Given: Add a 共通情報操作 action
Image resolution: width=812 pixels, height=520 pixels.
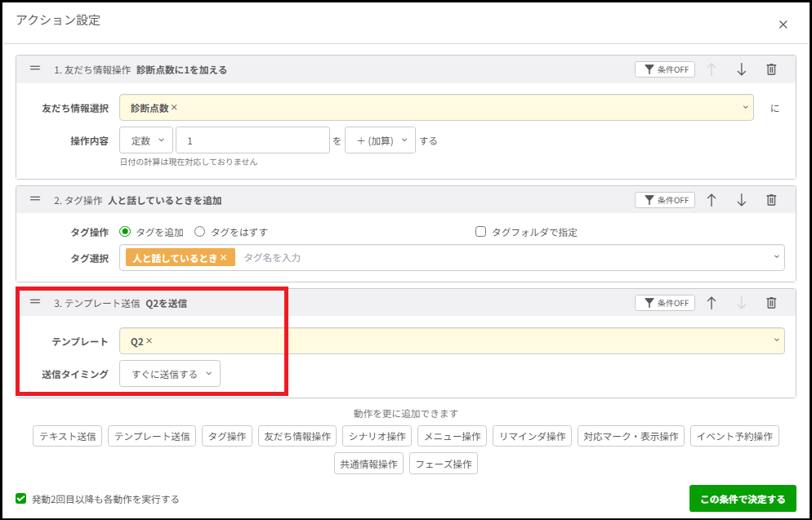Looking at the screenshot, I should coord(368,464).
